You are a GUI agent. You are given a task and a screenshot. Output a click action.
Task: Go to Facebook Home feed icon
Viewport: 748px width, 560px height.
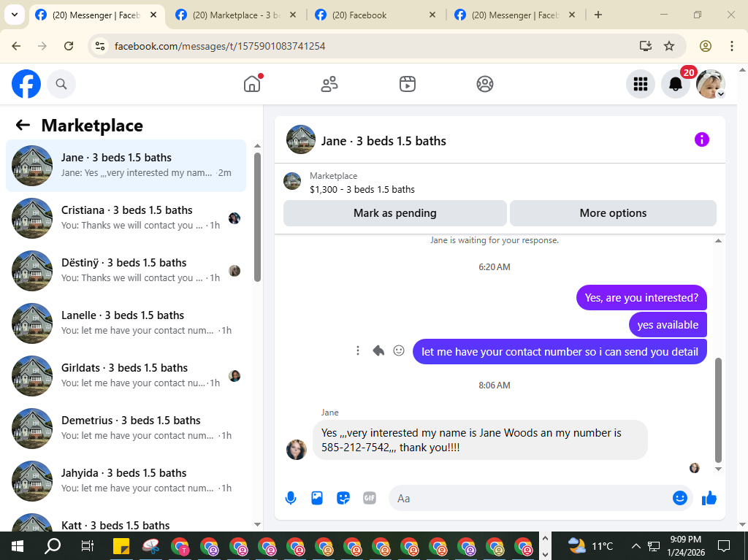tap(252, 84)
